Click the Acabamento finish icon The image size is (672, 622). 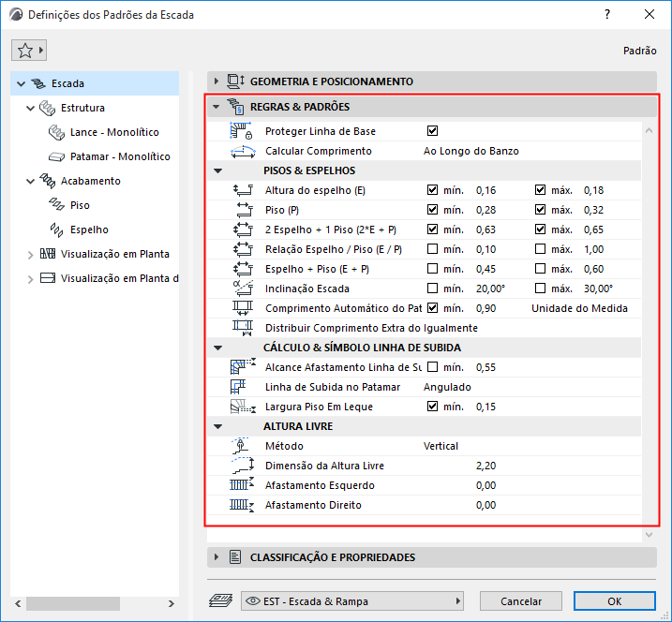point(47,181)
